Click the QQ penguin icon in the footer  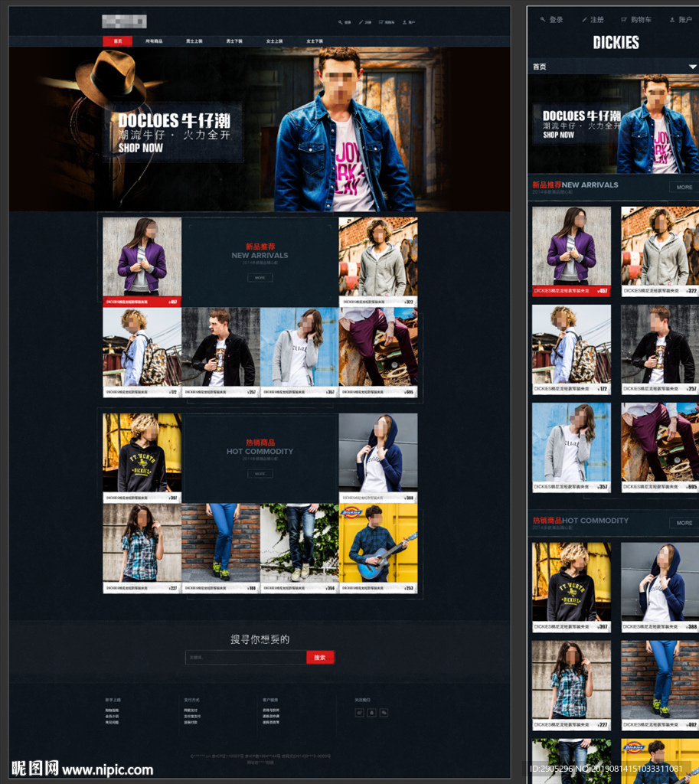point(371,713)
